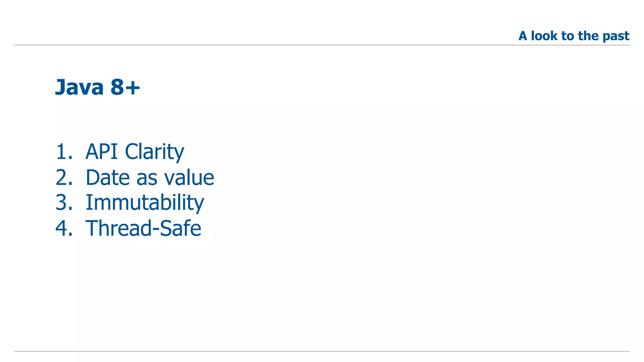Click list number '1.' before API Clarity
The width and height of the screenshot is (644, 362).
pos(64,152)
